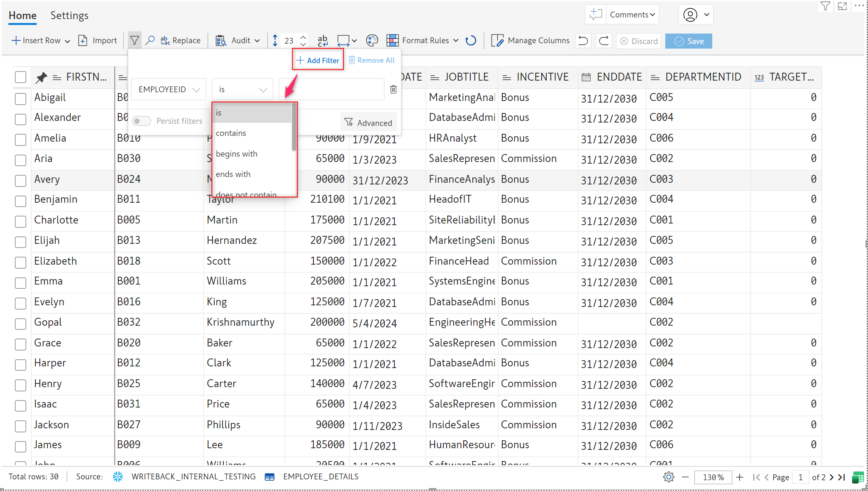Click the redo arrow icon

tap(604, 41)
